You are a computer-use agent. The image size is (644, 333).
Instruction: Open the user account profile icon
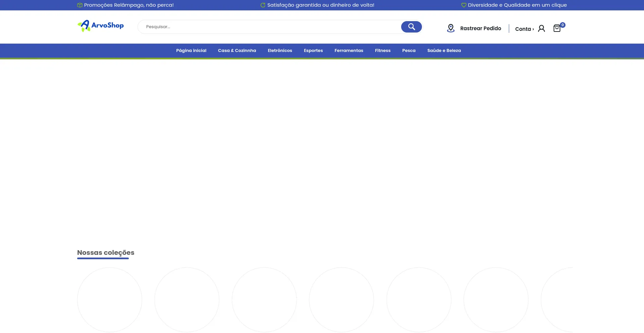(x=541, y=29)
